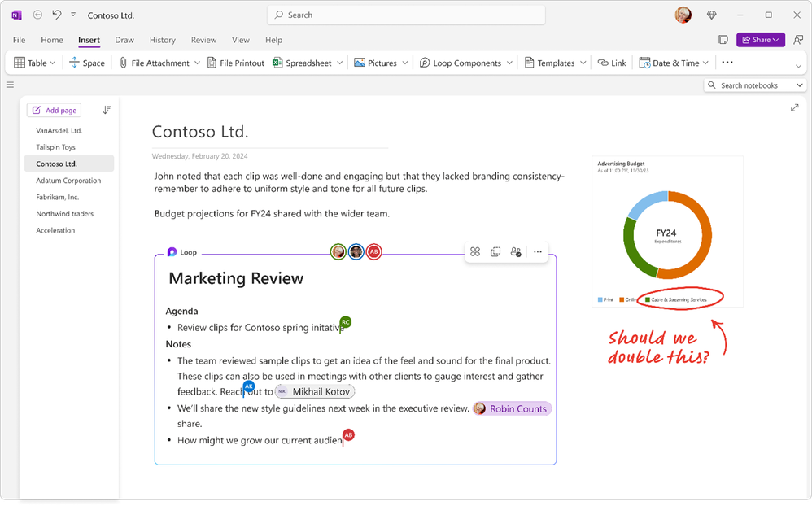This screenshot has height=506, width=812.
Task: Open the Review tab
Action: pyautogui.click(x=203, y=40)
